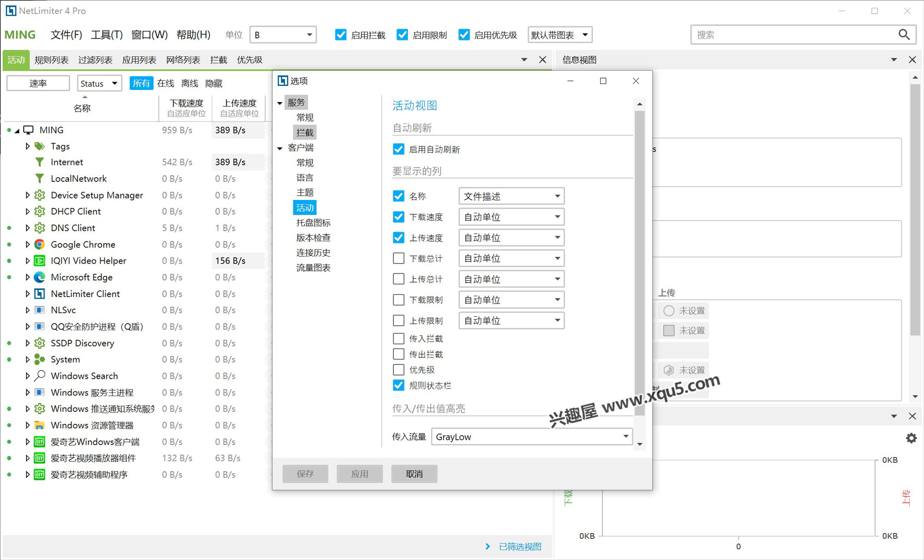
Task: Select 托盘图标 in options tree
Action: [313, 223]
